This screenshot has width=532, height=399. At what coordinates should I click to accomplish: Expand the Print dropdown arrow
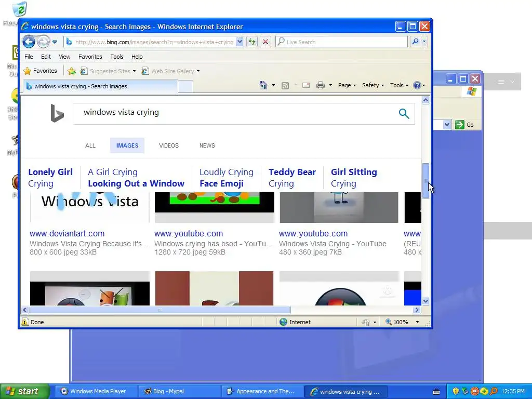point(330,85)
